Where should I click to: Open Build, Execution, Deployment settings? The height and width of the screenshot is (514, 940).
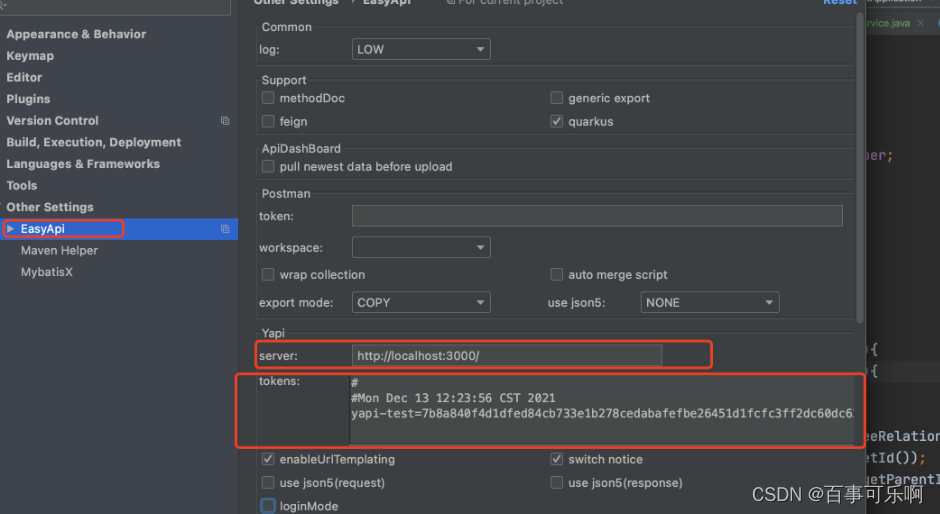(x=94, y=142)
